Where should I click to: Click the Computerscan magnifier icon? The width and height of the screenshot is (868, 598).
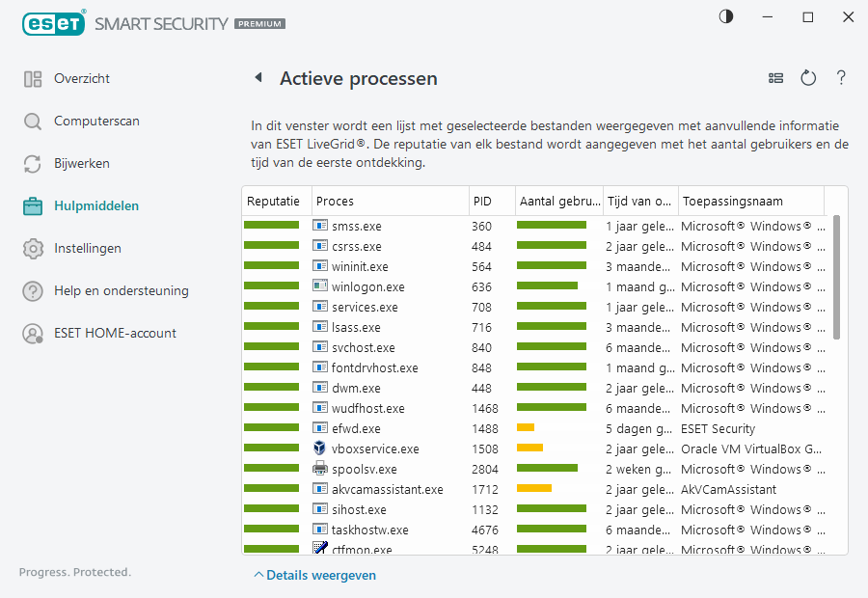(33, 122)
